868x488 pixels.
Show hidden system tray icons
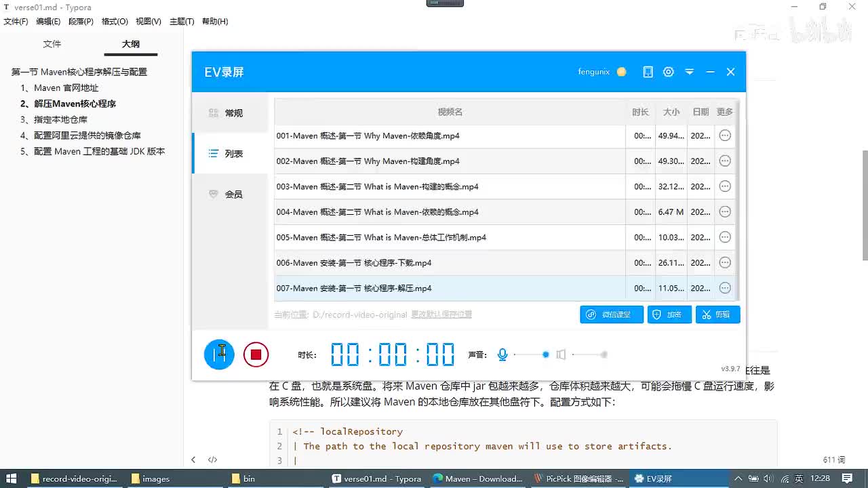tap(738, 479)
